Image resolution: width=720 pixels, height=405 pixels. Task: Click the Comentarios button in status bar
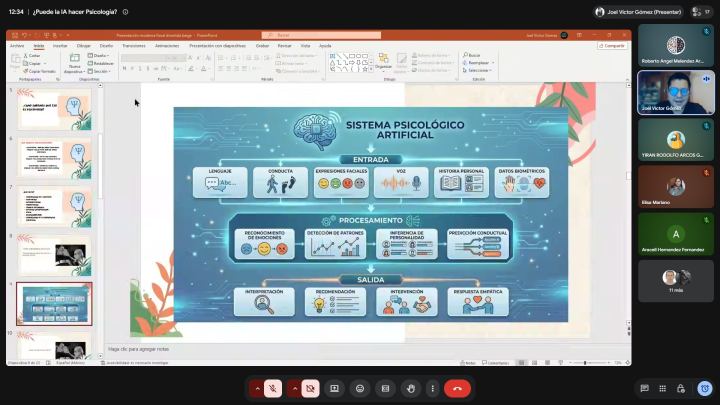point(495,363)
